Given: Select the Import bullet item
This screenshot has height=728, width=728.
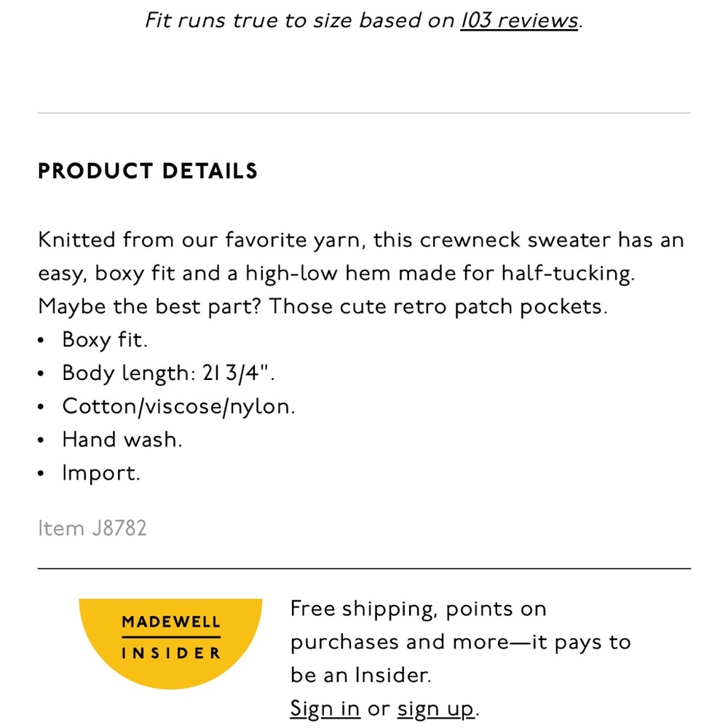Looking at the screenshot, I should [x=101, y=472].
